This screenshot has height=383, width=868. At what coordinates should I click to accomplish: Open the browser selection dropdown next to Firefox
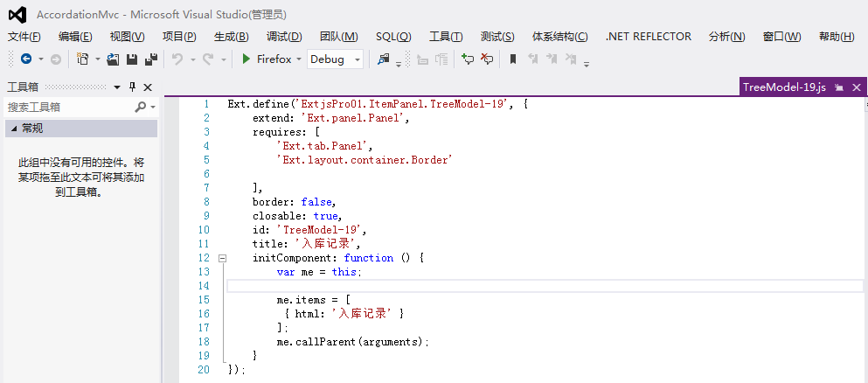coord(298,59)
